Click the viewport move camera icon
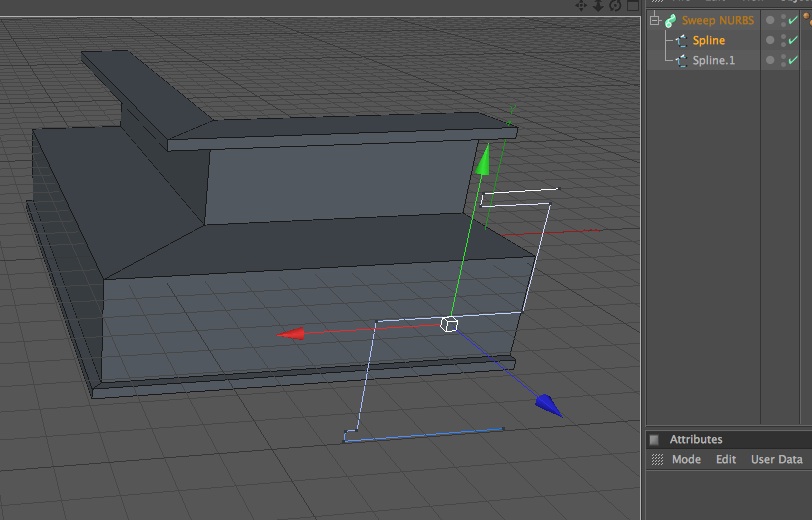Screen dimensions: 812x520 pos(581,5)
